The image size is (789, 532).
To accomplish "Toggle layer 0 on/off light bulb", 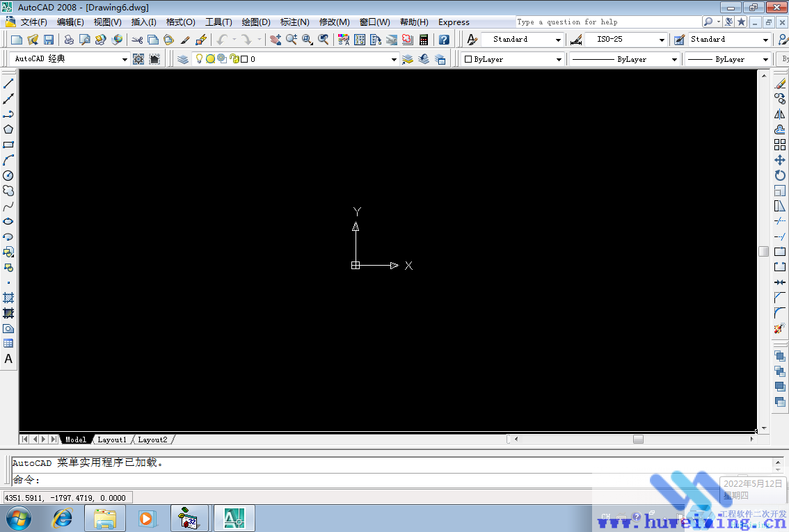I will (199, 59).
